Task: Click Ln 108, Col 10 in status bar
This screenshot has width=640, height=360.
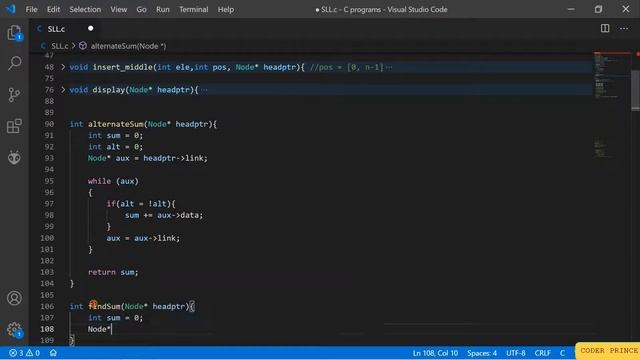Action: [x=435, y=353]
